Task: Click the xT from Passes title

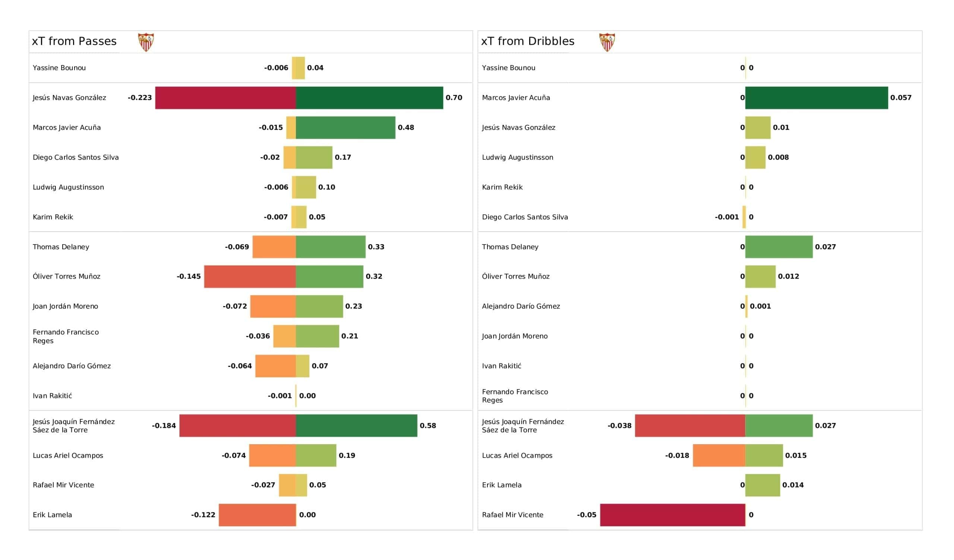Action: 74,41
